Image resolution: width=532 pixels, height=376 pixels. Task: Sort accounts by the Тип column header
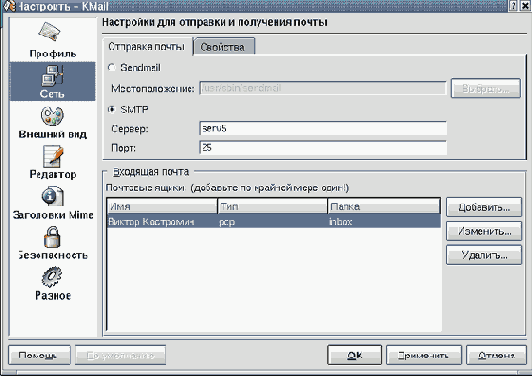pos(272,206)
